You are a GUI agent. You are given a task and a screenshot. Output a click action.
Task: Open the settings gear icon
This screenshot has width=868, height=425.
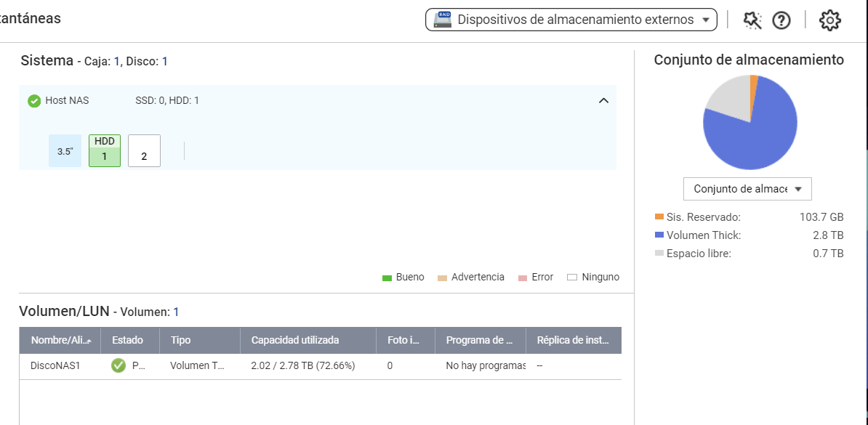point(829,20)
